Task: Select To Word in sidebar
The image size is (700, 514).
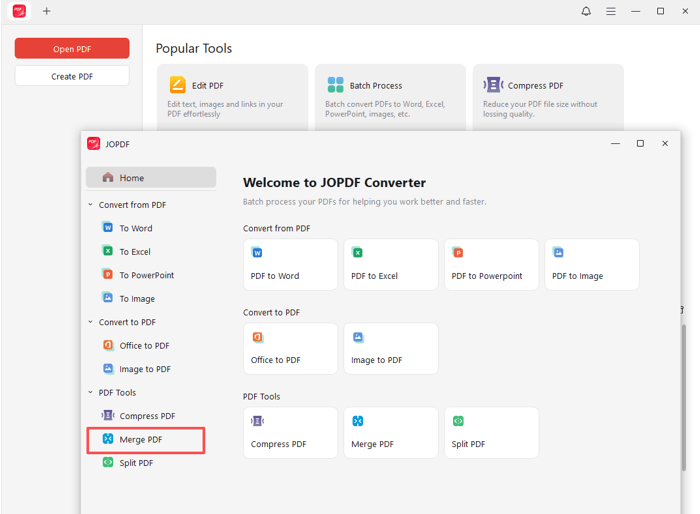Action: point(136,228)
